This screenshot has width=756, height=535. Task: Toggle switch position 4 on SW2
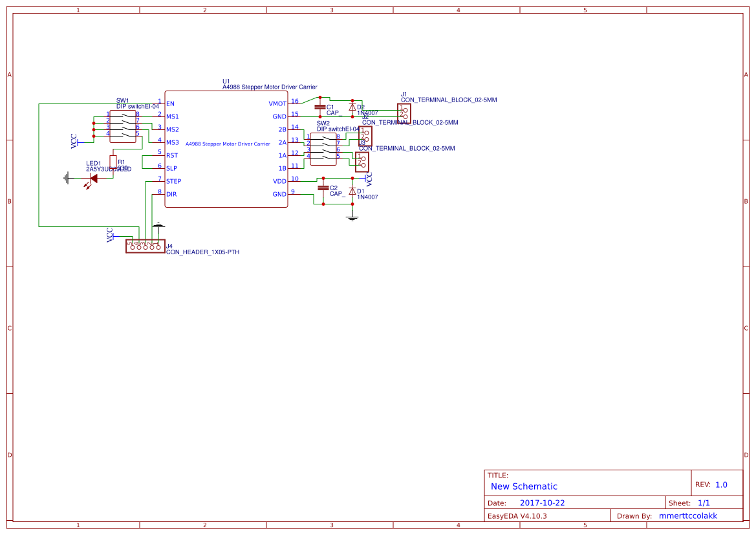325,157
